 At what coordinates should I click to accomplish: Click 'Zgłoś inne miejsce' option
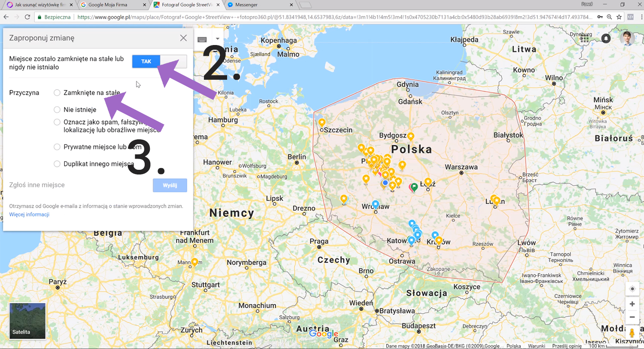tap(37, 185)
